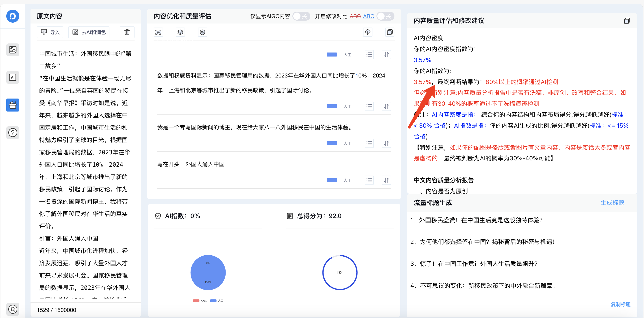Click the 原文内容 panel heading
Viewport: 644px width, 318px height.
coord(50,17)
